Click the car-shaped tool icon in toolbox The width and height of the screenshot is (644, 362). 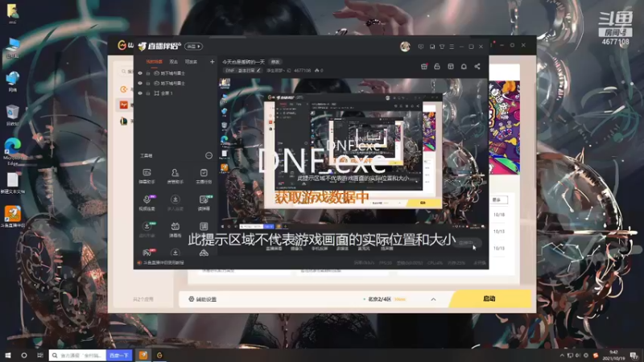pyautogui.click(x=204, y=253)
